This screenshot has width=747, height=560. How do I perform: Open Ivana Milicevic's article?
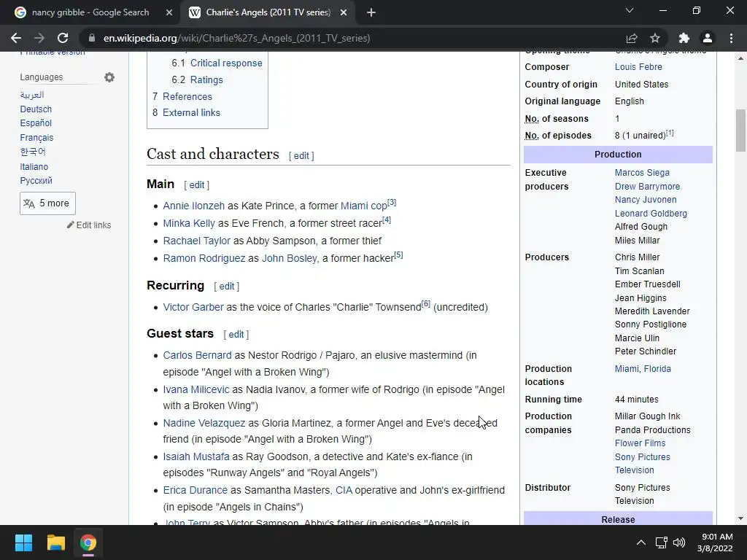(x=196, y=389)
